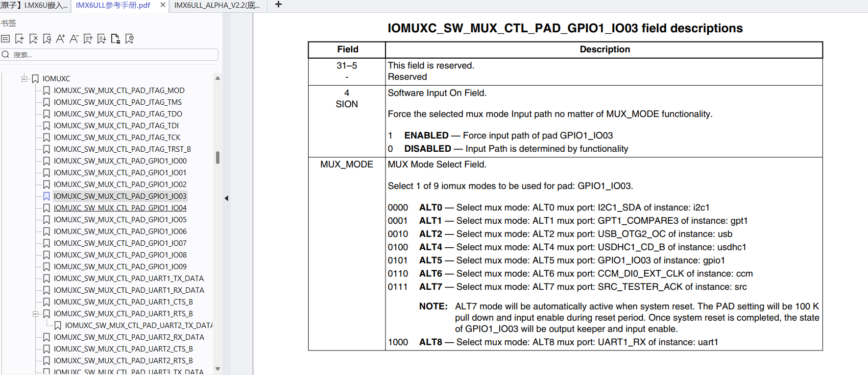Click bookmark icon of JTAG_TRST_B entry

pos(47,149)
